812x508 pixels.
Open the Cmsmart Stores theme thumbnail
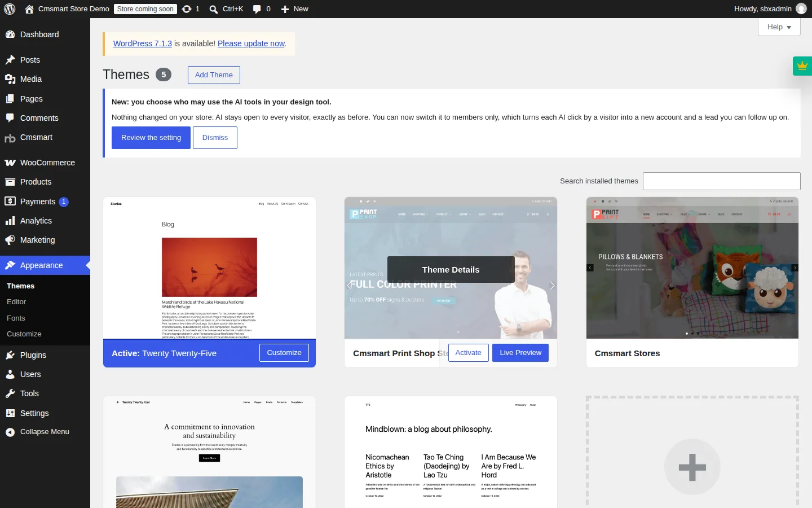pos(692,268)
